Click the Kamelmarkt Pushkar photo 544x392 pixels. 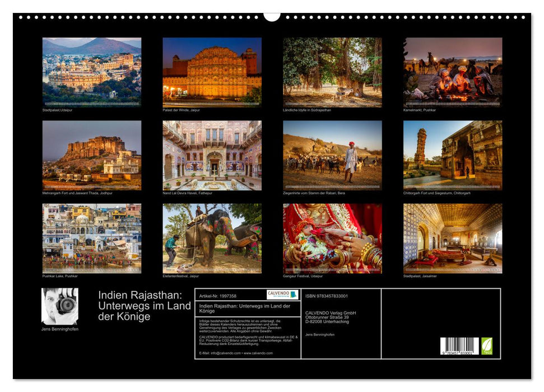click(x=448, y=72)
